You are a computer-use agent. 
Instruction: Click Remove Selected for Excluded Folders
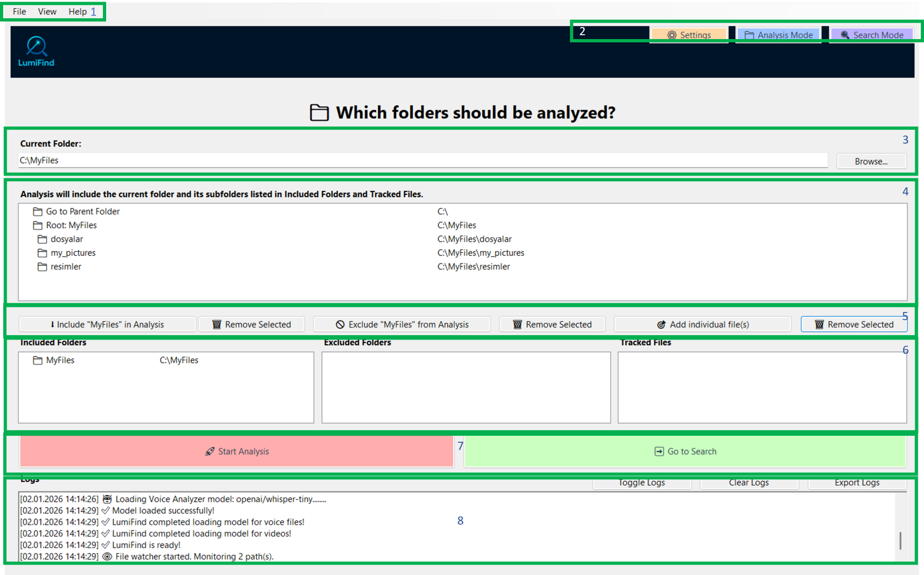[552, 325]
